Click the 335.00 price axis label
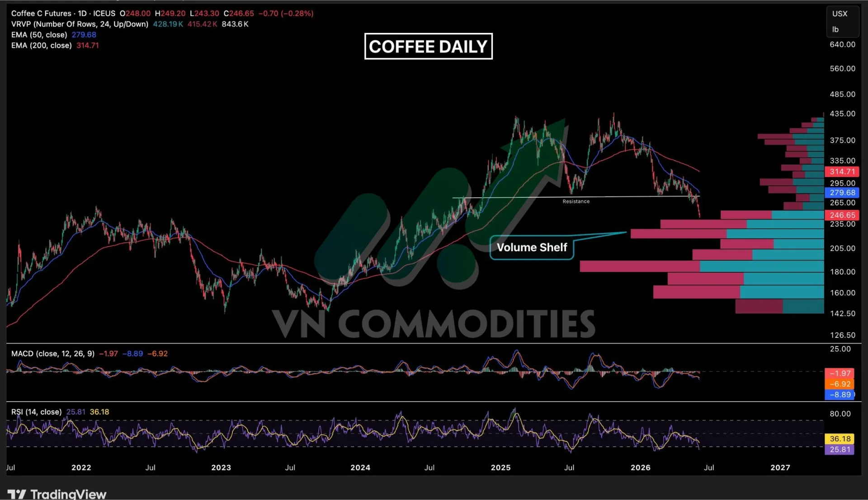This screenshot has width=868, height=500. (842, 161)
